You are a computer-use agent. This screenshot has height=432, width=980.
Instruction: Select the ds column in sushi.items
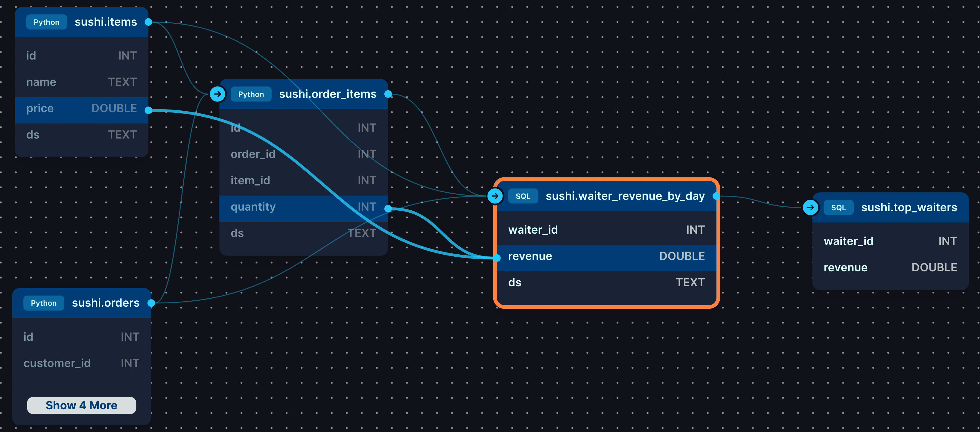tap(81, 135)
